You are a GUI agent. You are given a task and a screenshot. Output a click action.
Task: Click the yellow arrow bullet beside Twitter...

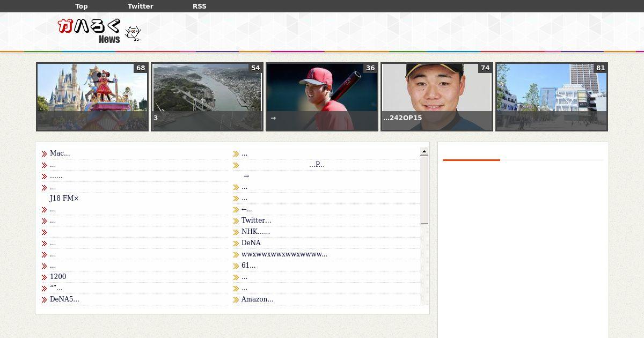236,221
